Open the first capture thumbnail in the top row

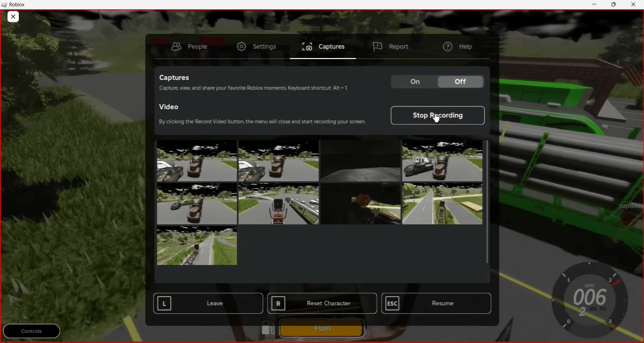pyautogui.click(x=197, y=161)
